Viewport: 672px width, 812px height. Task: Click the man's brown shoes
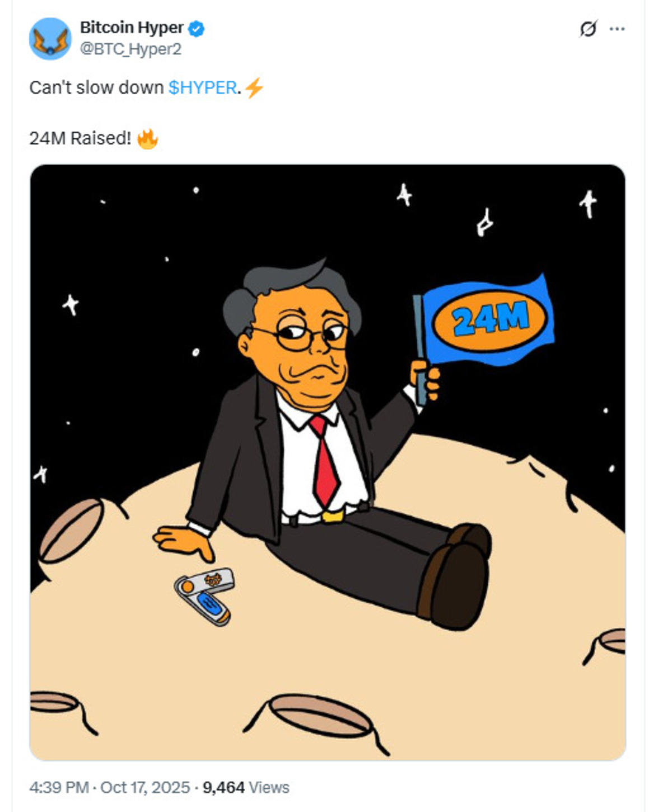(x=455, y=576)
